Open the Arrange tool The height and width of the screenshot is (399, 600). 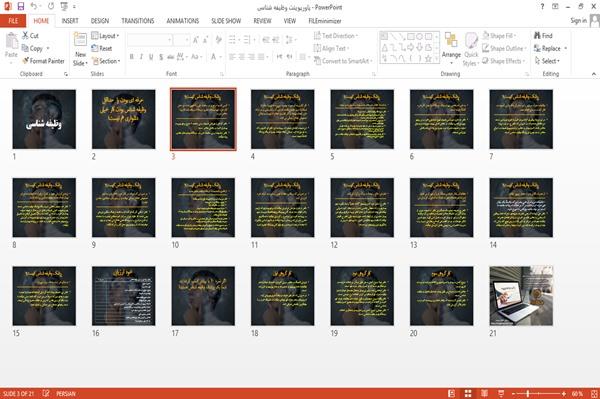click(451, 49)
